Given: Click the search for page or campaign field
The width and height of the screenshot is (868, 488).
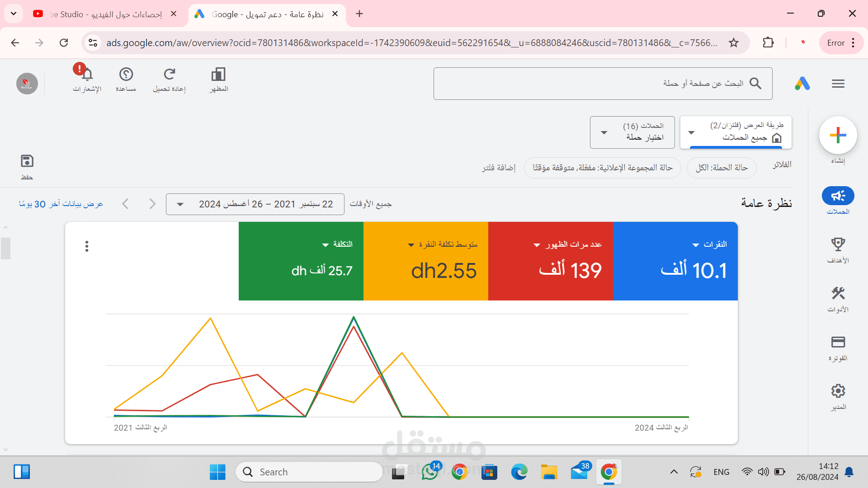Looking at the screenshot, I should [603, 84].
